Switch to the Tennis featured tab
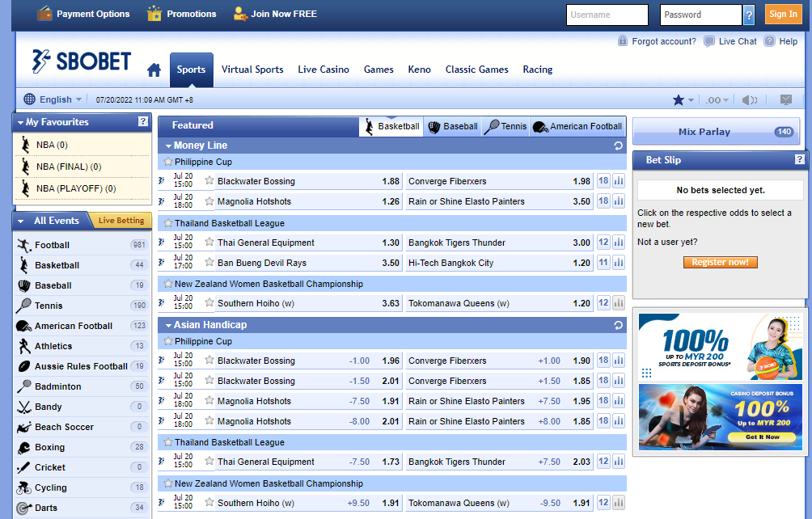 point(505,126)
